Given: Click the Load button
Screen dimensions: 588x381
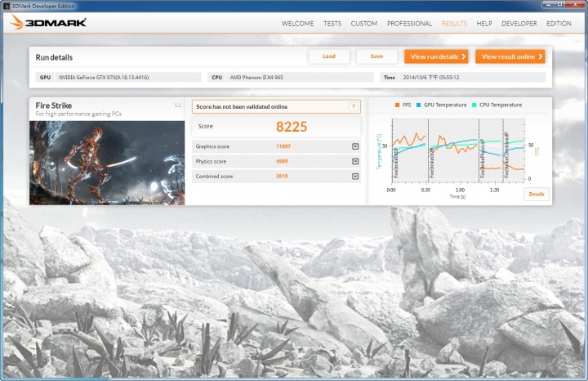Looking at the screenshot, I should coord(329,56).
